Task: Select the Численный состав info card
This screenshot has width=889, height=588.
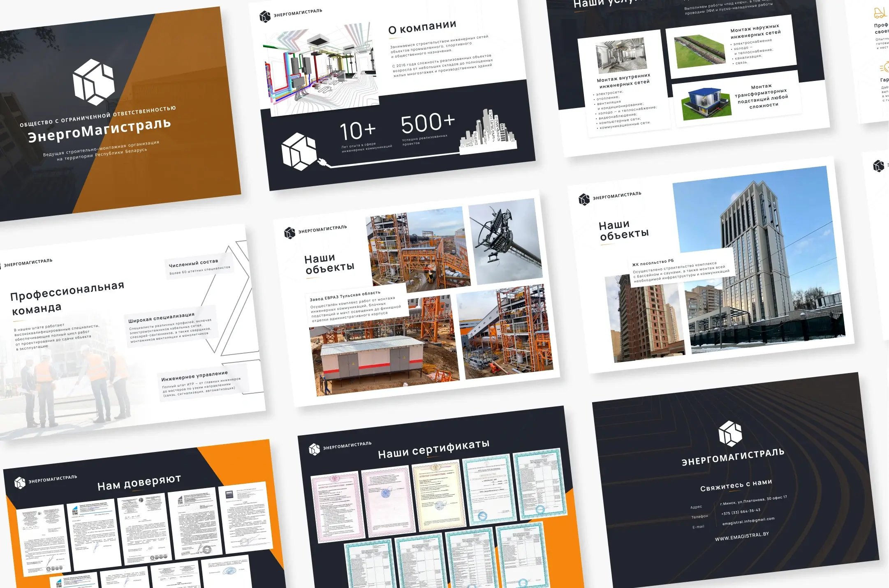Action: [x=199, y=267]
